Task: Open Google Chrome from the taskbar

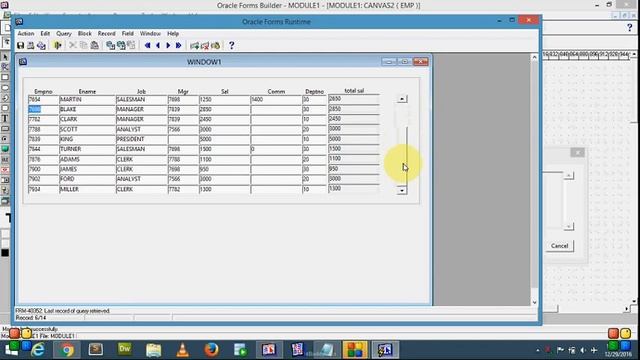Action: coord(67,350)
